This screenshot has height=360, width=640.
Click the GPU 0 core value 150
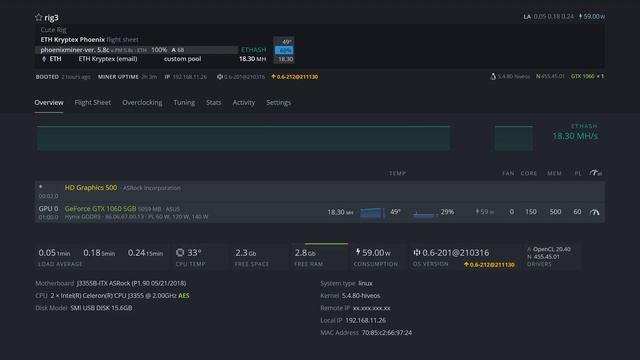click(x=531, y=212)
